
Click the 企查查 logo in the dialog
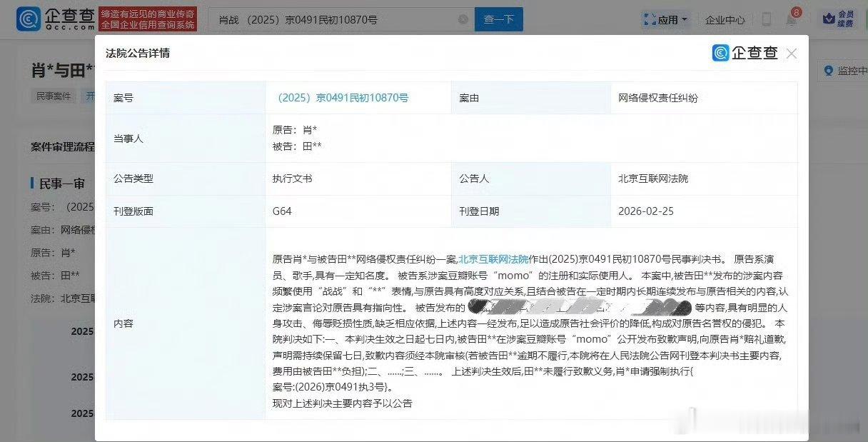(x=745, y=53)
